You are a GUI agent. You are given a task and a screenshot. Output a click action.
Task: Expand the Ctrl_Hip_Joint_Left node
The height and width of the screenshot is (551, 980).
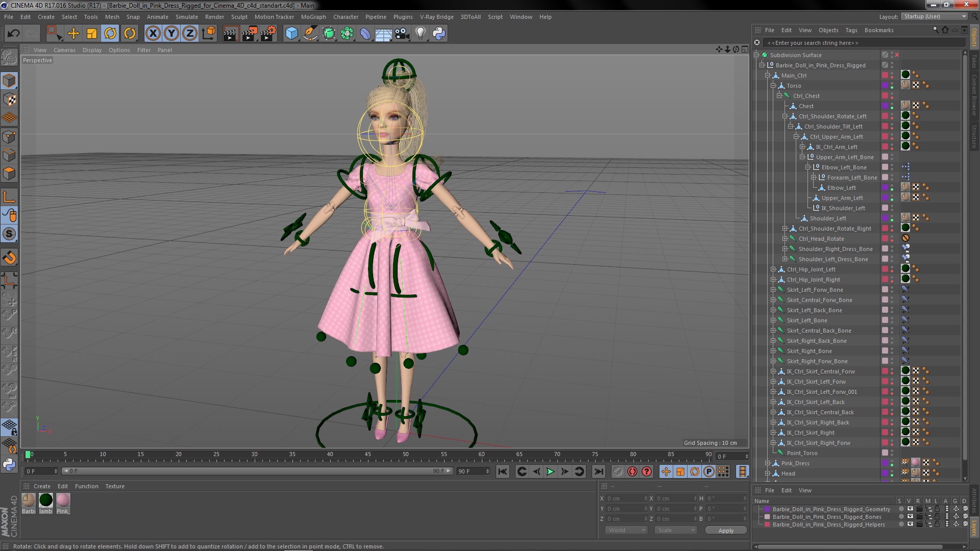click(773, 269)
